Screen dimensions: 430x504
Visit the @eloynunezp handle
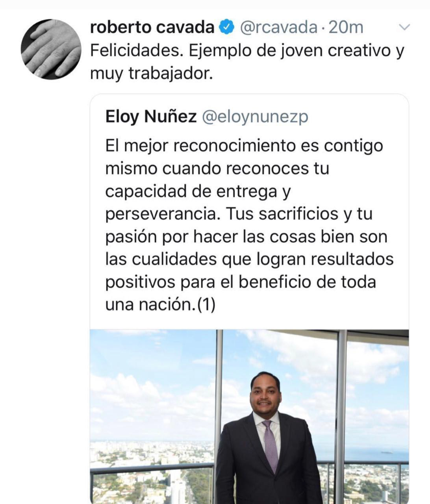click(255, 117)
